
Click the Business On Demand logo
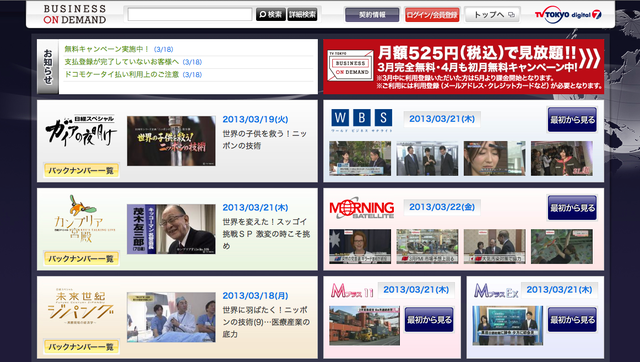coord(75,14)
